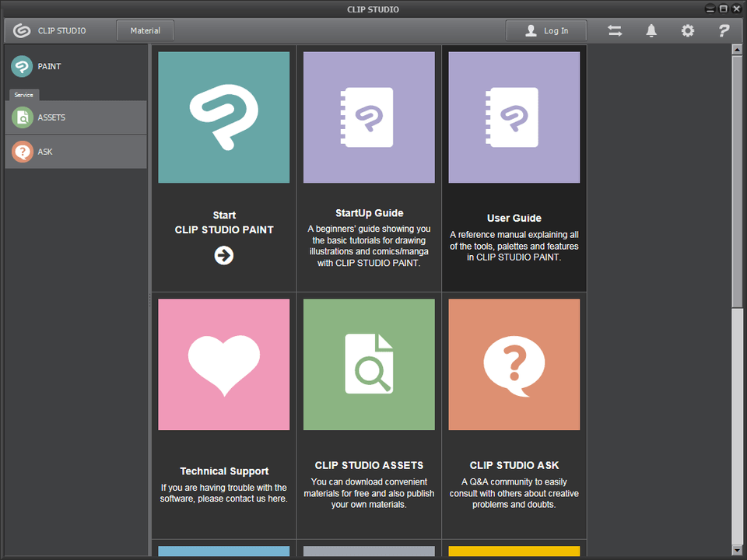
Task: Open settings via the gear icon
Action: coord(687,30)
